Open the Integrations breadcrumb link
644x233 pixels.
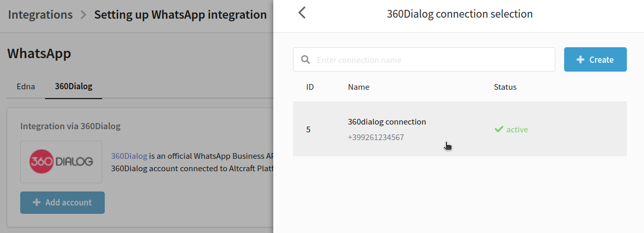(x=40, y=15)
